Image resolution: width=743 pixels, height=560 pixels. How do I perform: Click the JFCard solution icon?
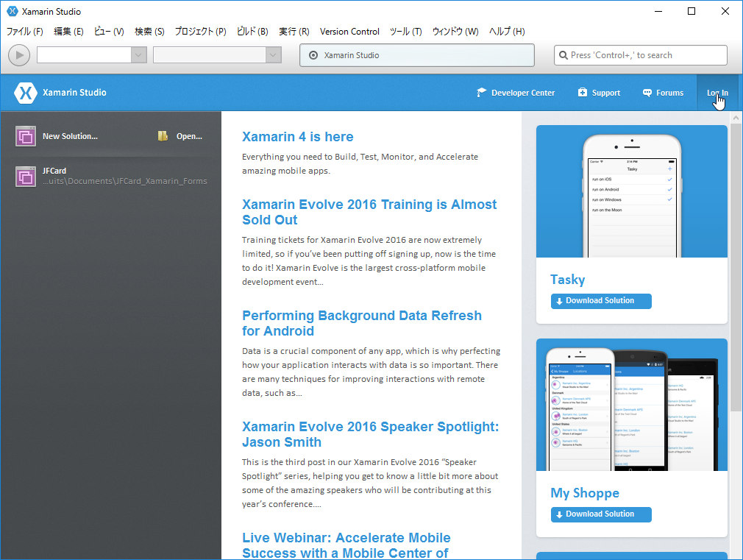pyautogui.click(x=26, y=177)
